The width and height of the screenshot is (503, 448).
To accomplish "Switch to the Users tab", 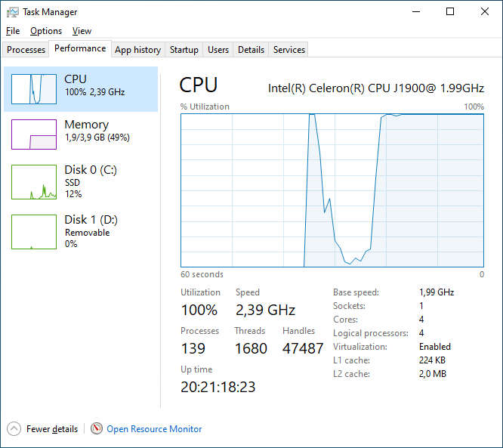I will coord(218,50).
